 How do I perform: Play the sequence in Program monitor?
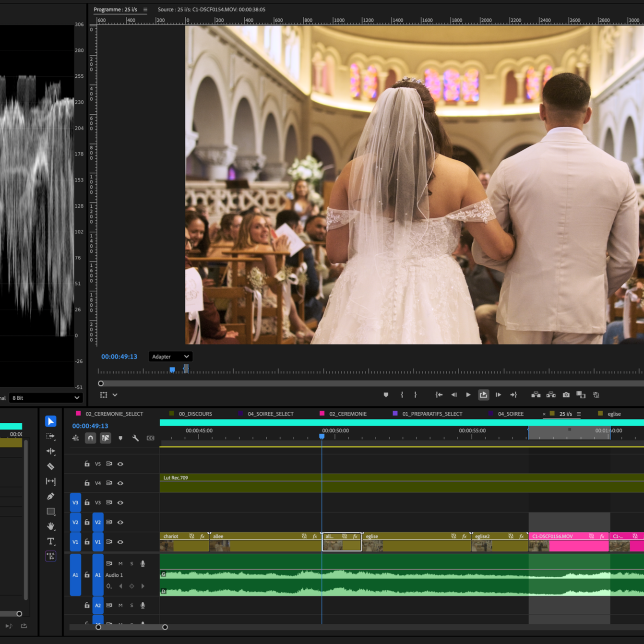[x=468, y=395]
